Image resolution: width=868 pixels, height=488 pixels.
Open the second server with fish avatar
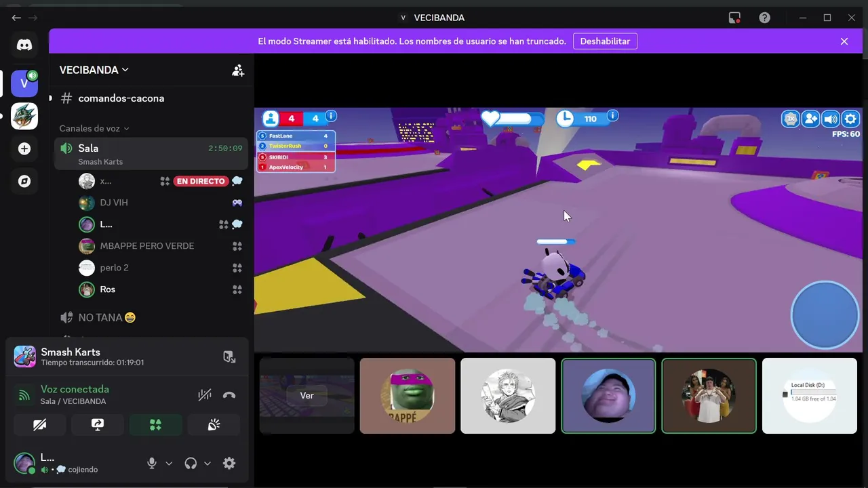pyautogui.click(x=24, y=116)
